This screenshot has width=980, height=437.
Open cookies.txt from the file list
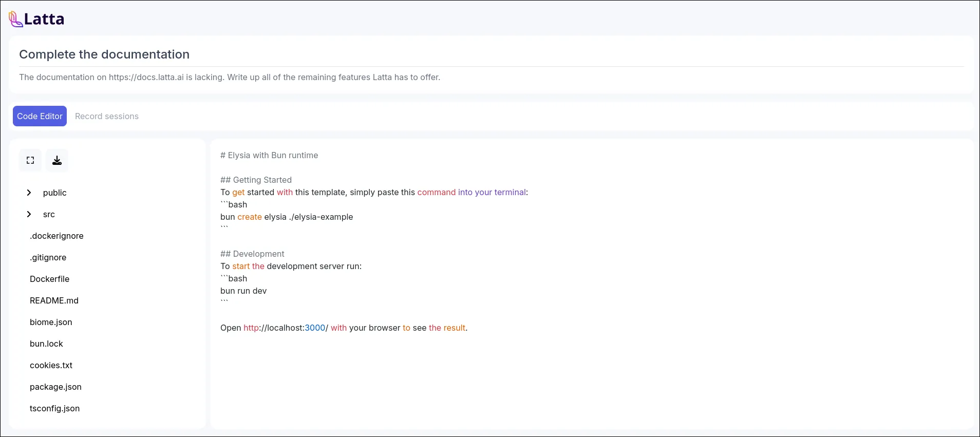pos(51,365)
